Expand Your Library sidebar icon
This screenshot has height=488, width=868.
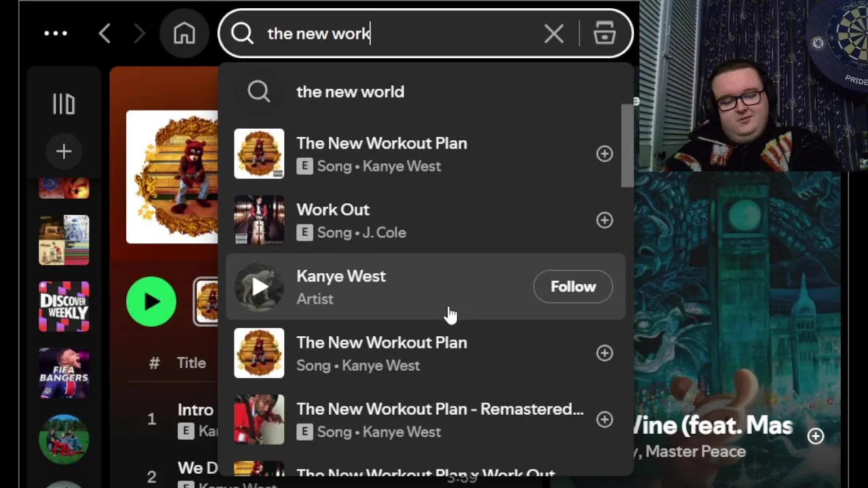(64, 104)
